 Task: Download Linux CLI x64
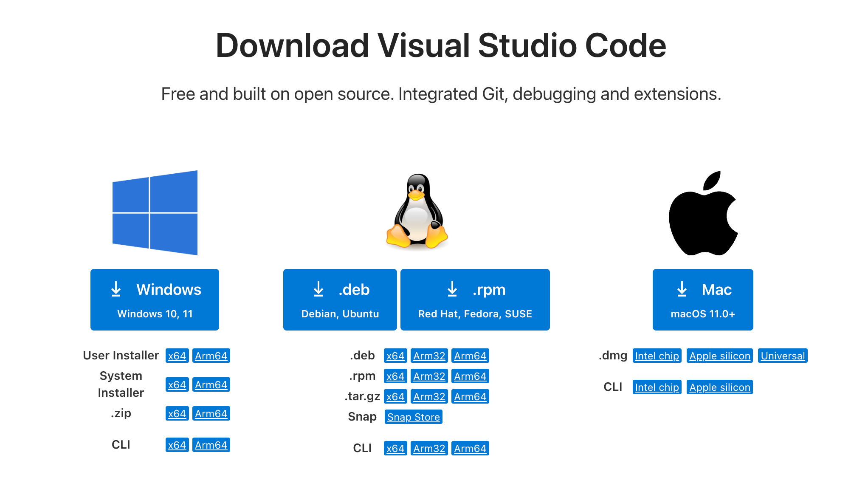click(395, 448)
